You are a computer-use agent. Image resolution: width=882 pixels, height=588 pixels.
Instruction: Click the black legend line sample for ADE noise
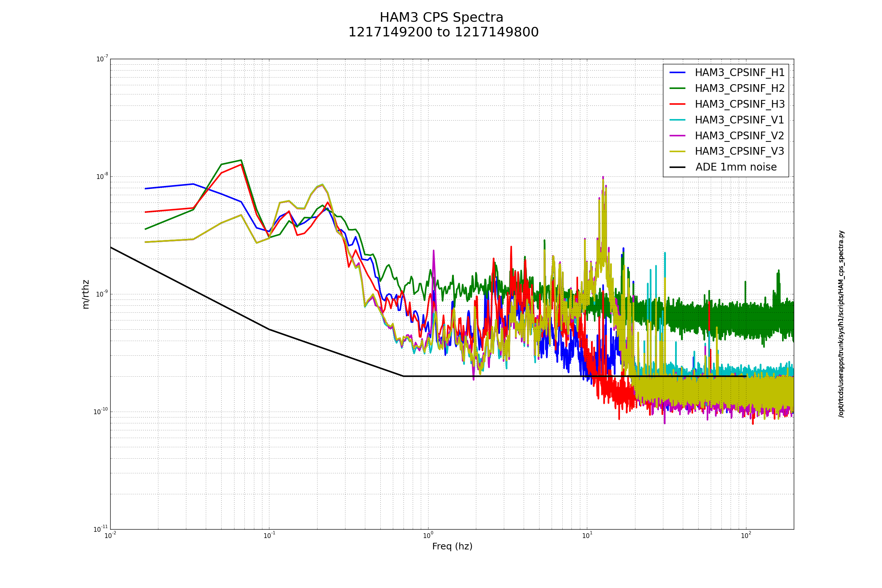tap(677, 167)
